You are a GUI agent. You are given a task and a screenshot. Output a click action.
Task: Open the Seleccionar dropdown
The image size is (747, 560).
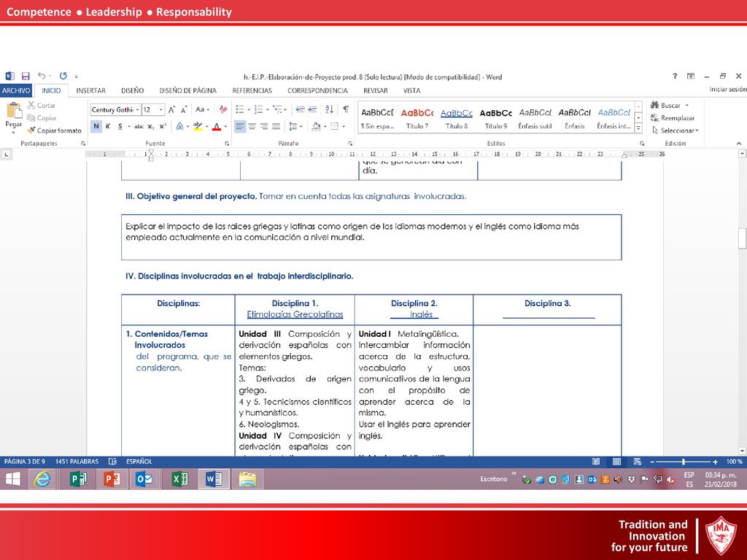[x=675, y=130]
